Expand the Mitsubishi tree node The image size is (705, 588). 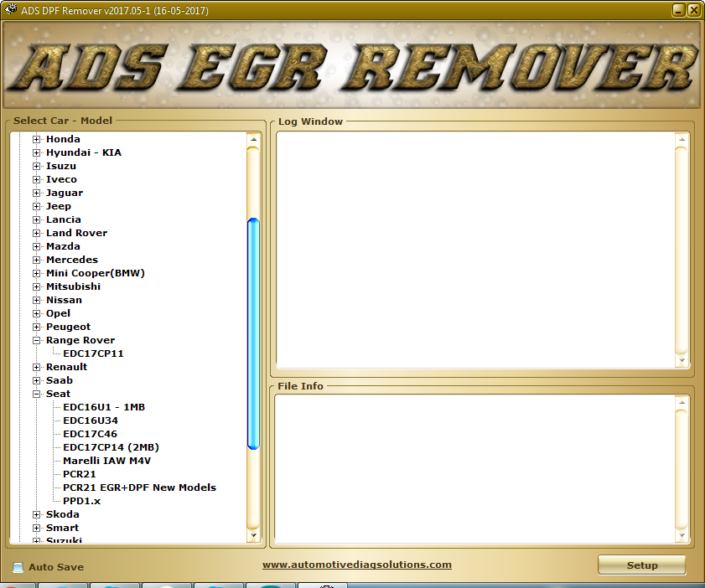point(36,286)
